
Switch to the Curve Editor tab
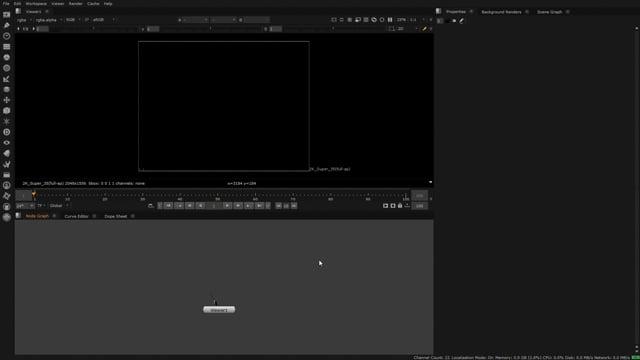pos(76,216)
